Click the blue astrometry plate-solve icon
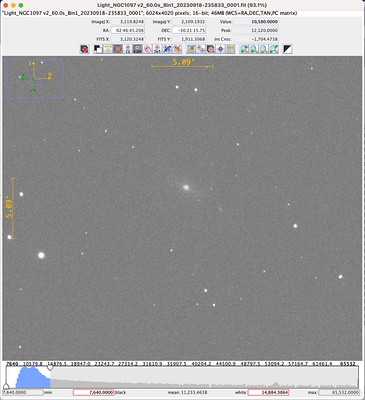The image size is (365, 400). click(x=167, y=49)
